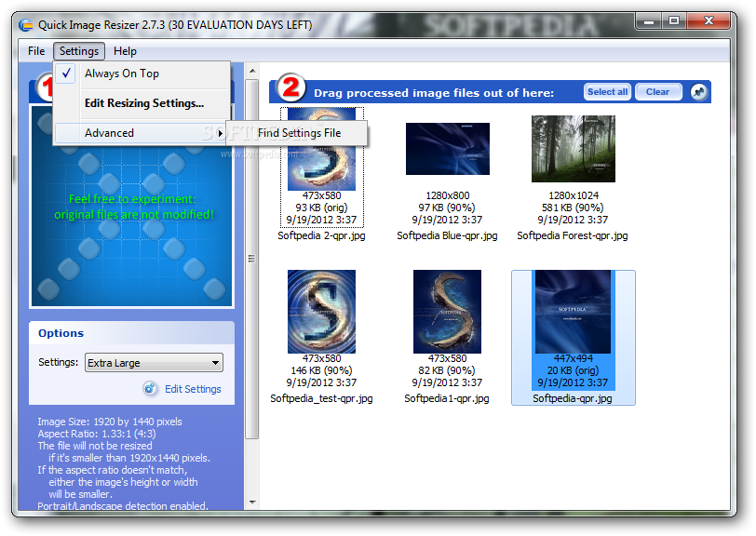Select the Softpedia-qpr.jpg thumbnail
The height and width of the screenshot is (536, 756).
pyautogui.click(x=573, y=312)
